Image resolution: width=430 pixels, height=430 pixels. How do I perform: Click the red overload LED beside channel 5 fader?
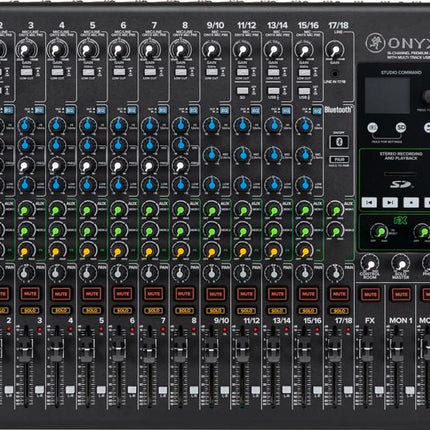[101, 329]
